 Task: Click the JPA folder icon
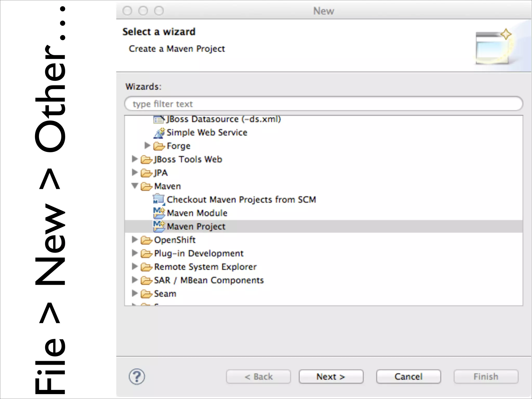tap(146, 173)
